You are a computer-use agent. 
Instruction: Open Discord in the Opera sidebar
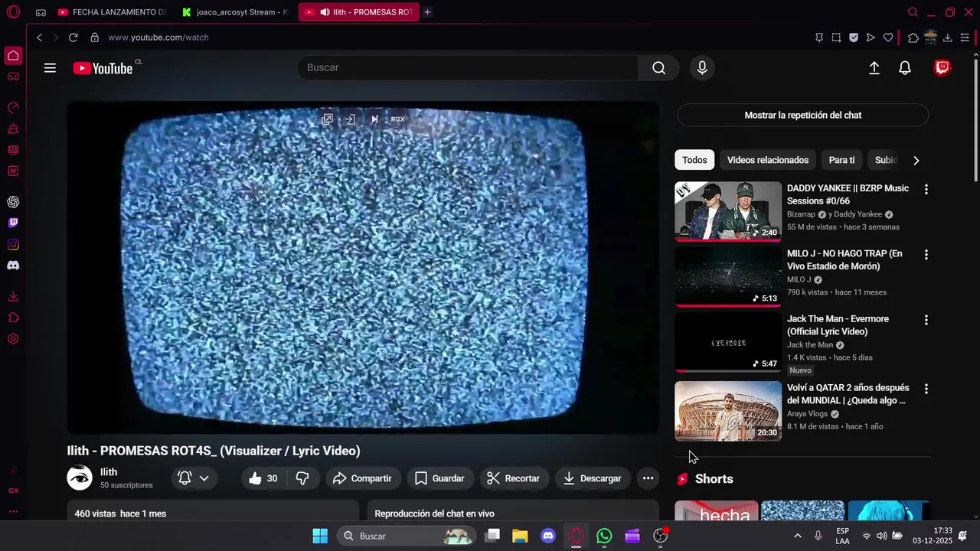pos(13,266)
